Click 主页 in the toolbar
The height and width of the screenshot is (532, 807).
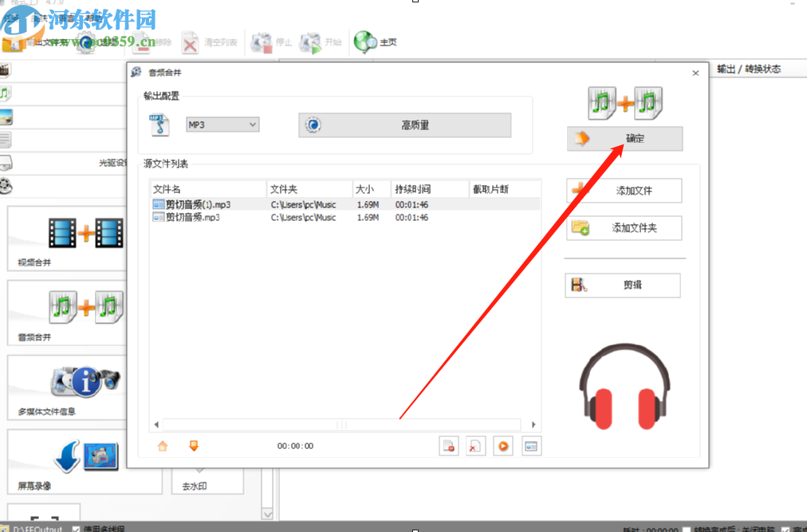(374, 41)
